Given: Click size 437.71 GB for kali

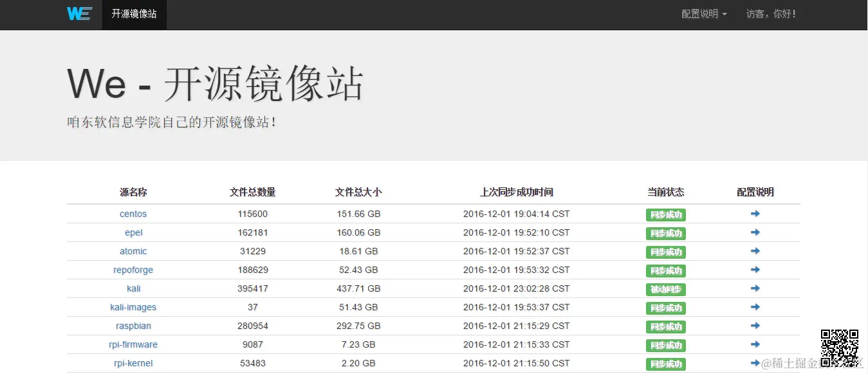Looking at the screenshot, I should click(358, 288).
